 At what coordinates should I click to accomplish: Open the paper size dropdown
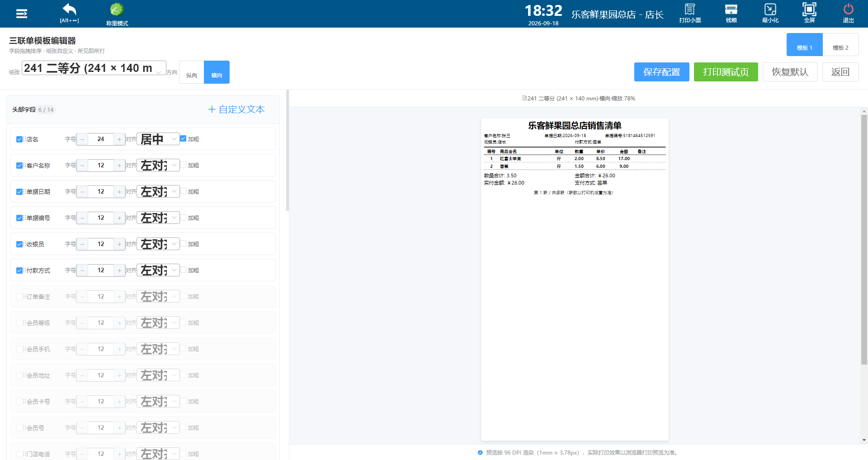point(94,68)
